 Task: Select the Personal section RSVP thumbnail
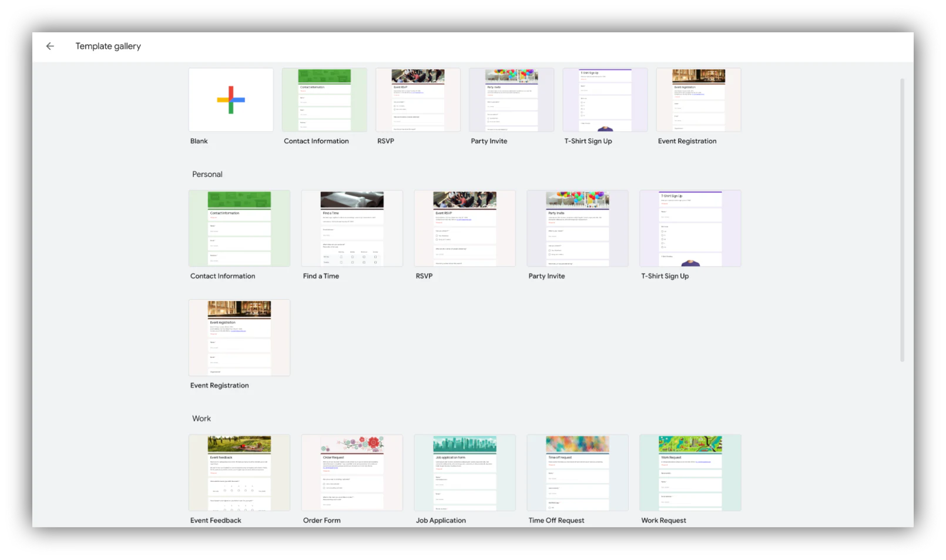(465, 229)
